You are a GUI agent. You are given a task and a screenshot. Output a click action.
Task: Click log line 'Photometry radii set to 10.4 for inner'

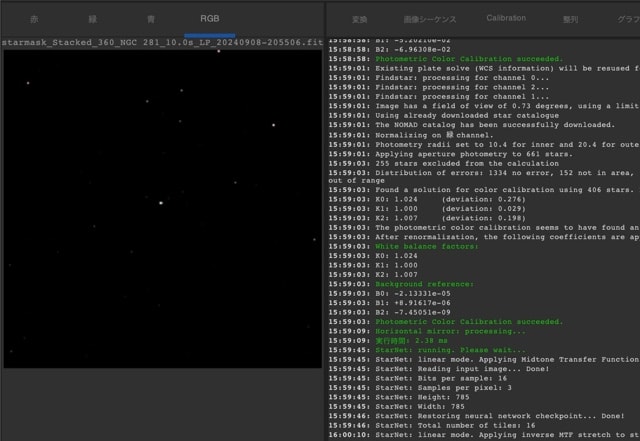(x=484, y=145)
